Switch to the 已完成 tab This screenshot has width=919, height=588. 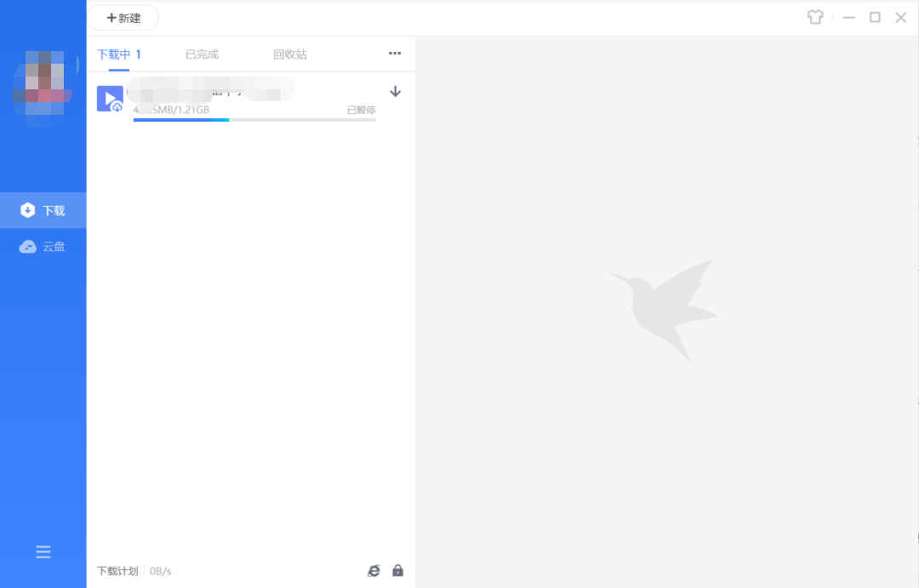203,54
